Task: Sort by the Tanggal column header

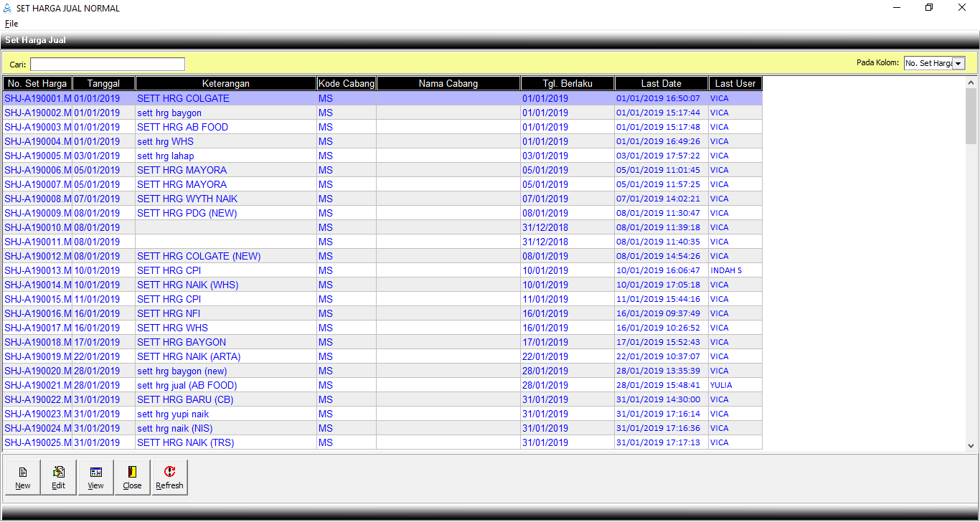Action: 103,84
